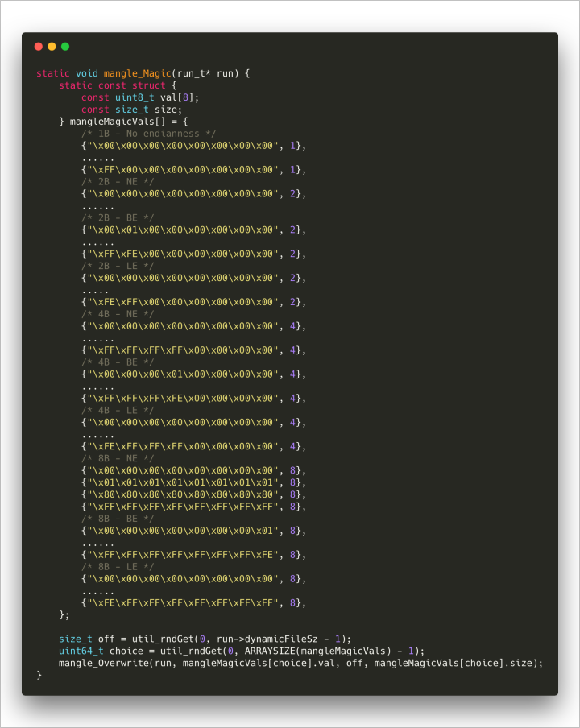
Task: Click the '\x00\x00\x00\x01...' entry with size 4
Action: click(193, 374)
